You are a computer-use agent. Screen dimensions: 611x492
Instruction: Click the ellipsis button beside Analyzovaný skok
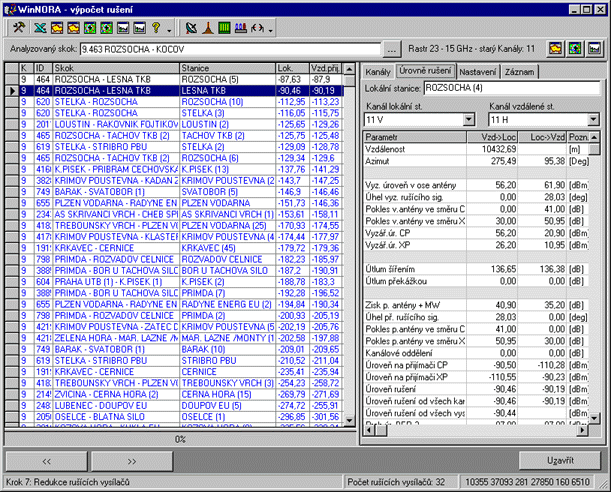point(392,48)
